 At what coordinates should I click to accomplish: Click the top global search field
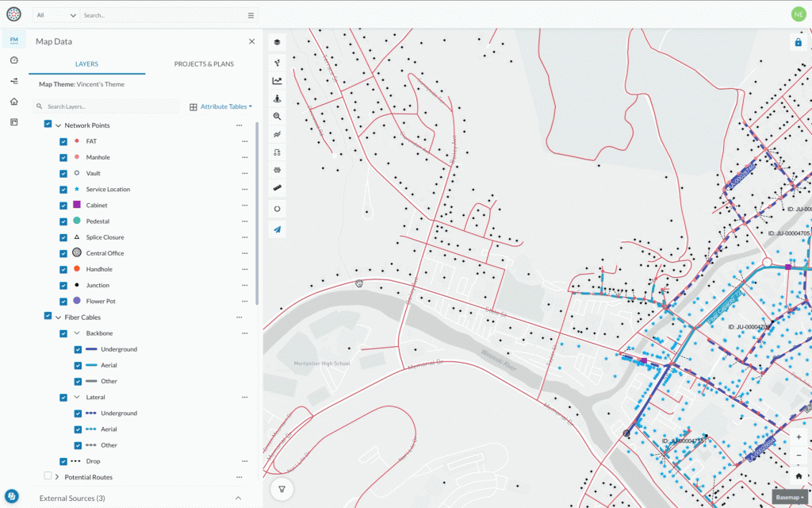point(163,16)
